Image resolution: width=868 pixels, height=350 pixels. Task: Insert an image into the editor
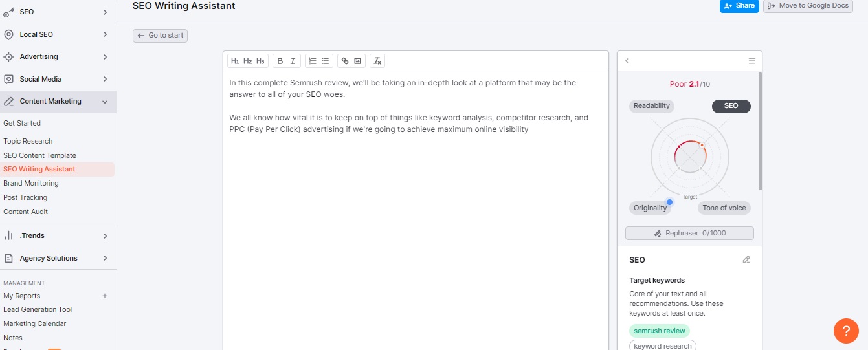(x=358, y=61)
